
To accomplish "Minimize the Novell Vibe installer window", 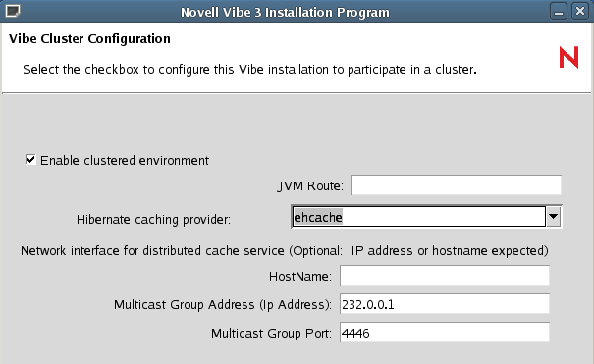I will 559,11.
